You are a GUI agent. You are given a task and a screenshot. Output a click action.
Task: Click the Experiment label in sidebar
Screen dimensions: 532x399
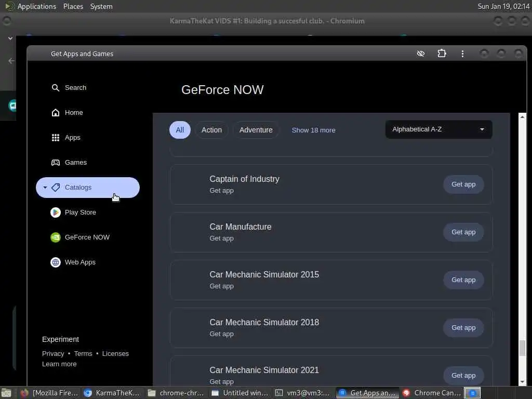[x=60, y=339]
